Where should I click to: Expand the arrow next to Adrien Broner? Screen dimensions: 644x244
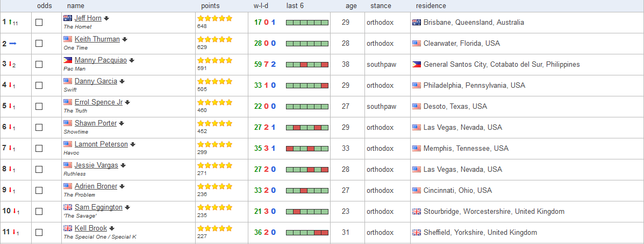coord(122,186)
